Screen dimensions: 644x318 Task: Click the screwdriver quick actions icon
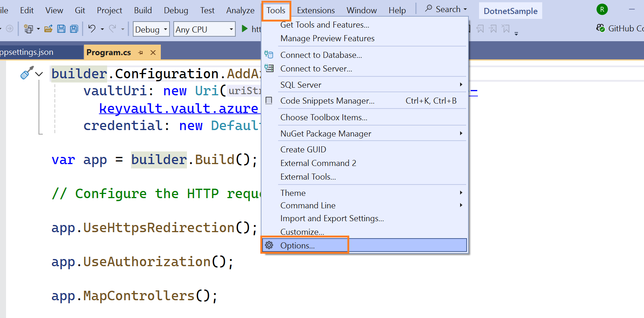pos(26,73)
